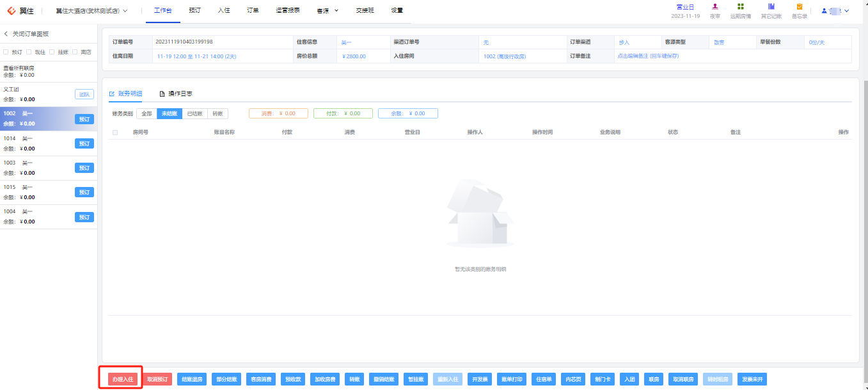Select room 1002 吴一 in order list
This screenshot has height=390, width=868.
pyautogui.click(x=49, y=118)
